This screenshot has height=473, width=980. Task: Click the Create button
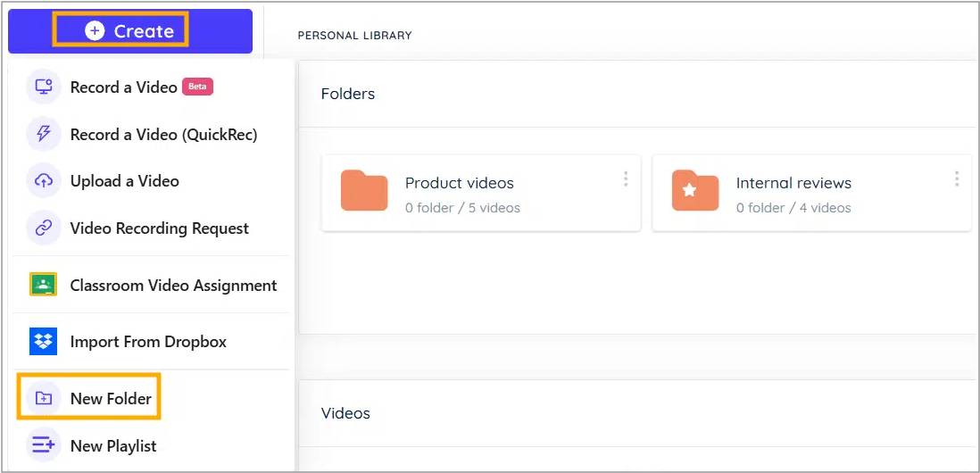130,31
